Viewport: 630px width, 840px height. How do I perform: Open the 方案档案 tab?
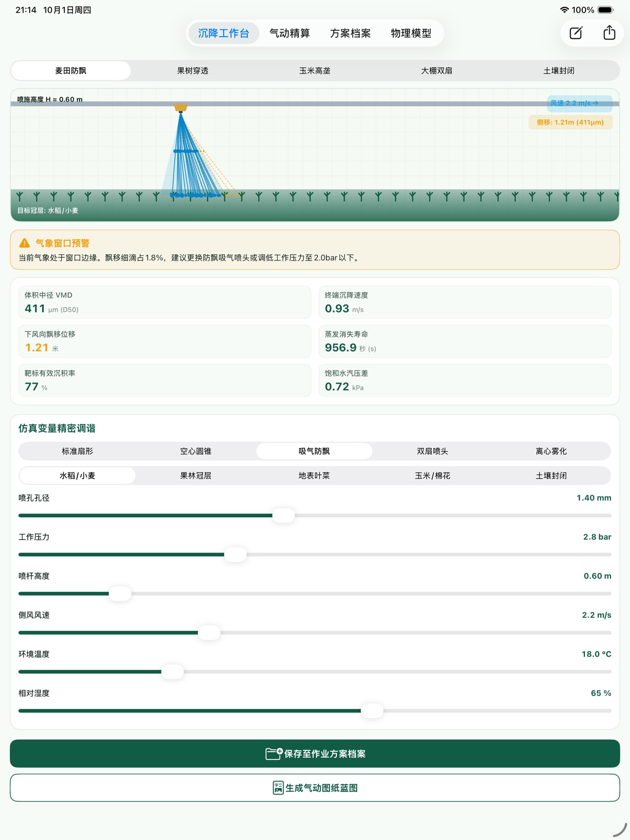click(x=350, y=33)
